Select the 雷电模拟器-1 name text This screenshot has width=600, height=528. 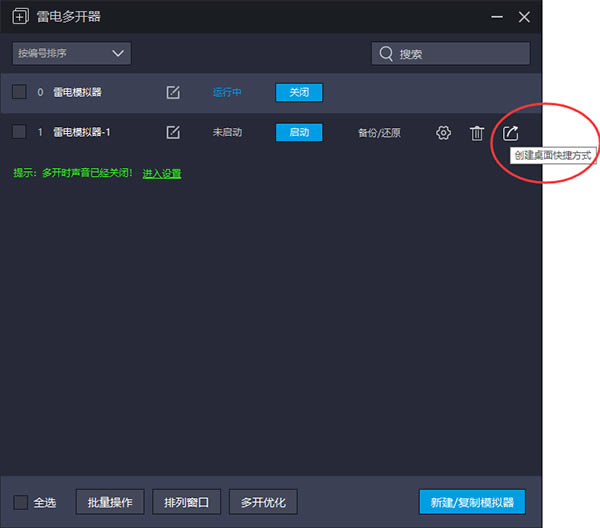coord(82,132)
